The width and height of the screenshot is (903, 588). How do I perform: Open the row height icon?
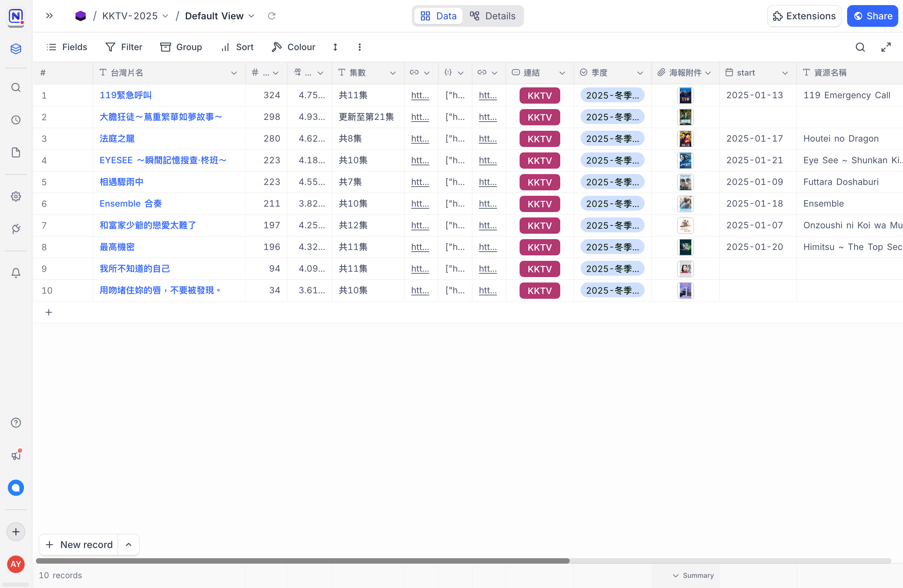coord(335,47)
